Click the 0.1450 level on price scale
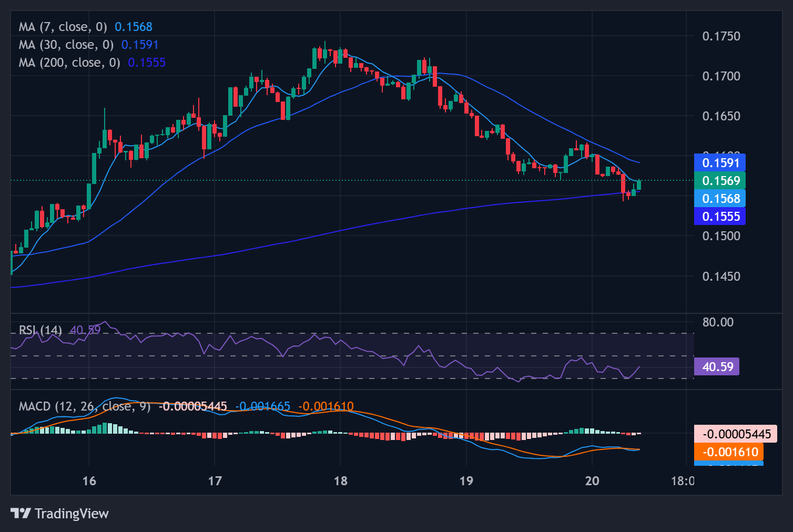The image size is (793, 532). 721,277
